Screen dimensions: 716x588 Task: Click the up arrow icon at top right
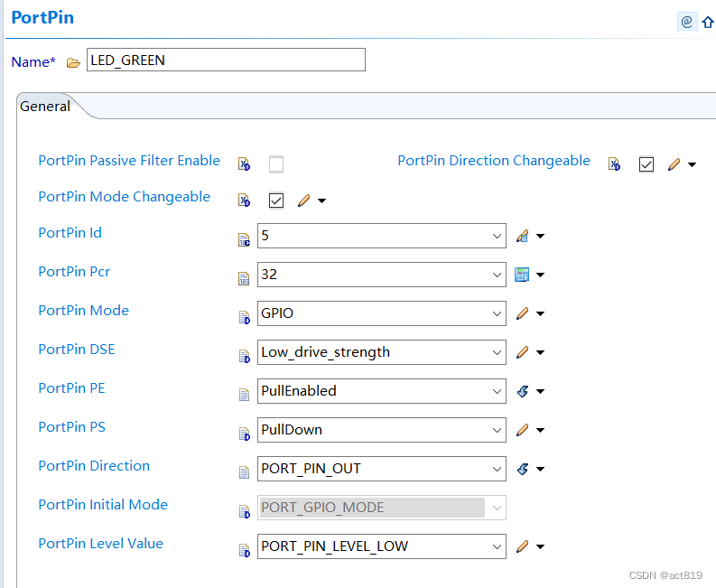tap(708, 22)
